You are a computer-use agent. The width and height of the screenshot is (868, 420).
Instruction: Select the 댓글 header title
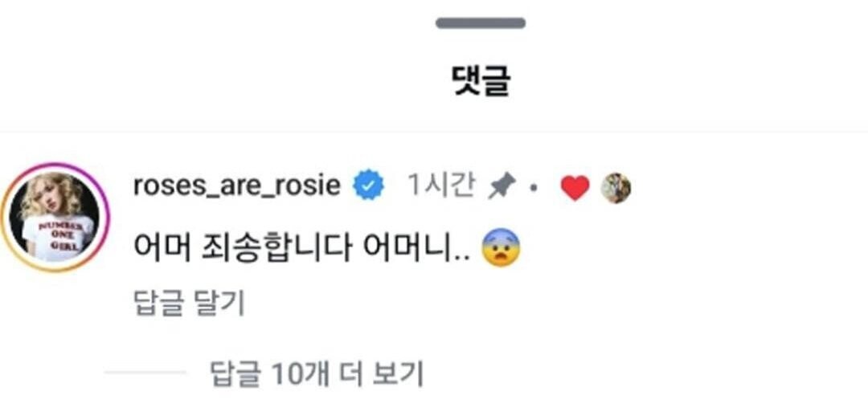click(x=481, y=83)
